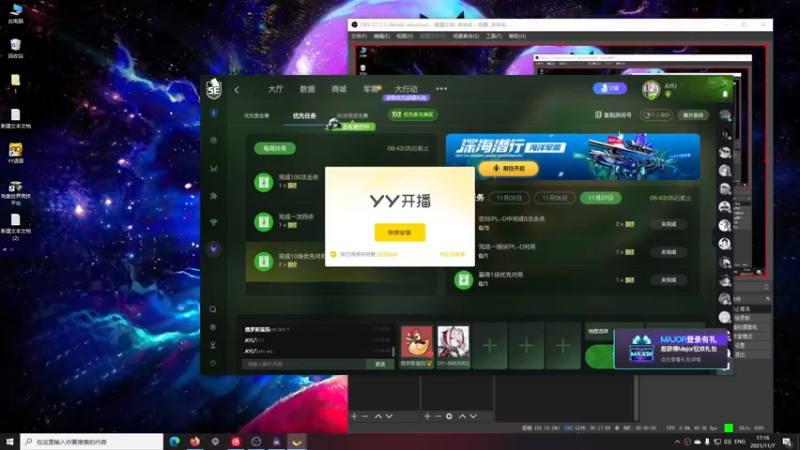The width and height of the screenshot is (800, 450).
Task: Click 未完成 for one SEPL-D match task
Action: click(668, 252)
